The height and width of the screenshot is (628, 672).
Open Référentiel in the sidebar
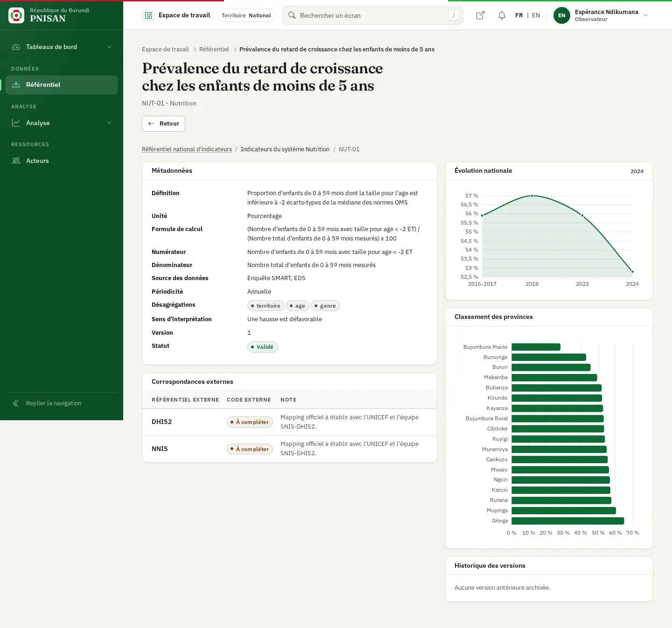[62, 85]
